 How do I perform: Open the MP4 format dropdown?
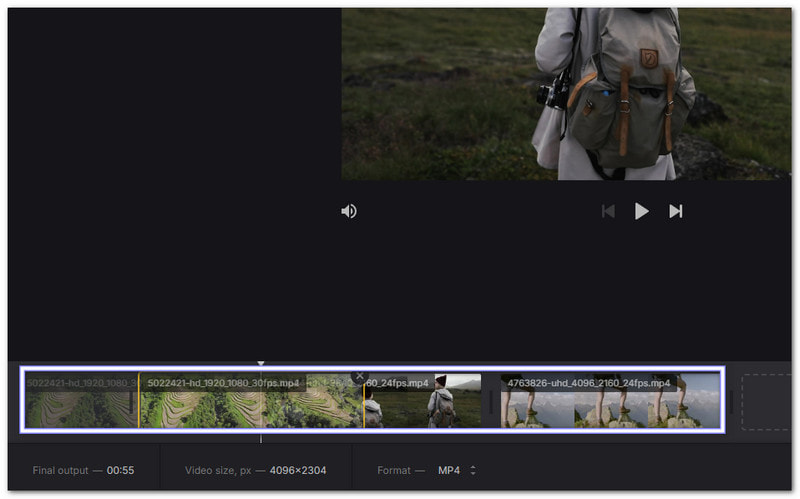pos(449,470)
